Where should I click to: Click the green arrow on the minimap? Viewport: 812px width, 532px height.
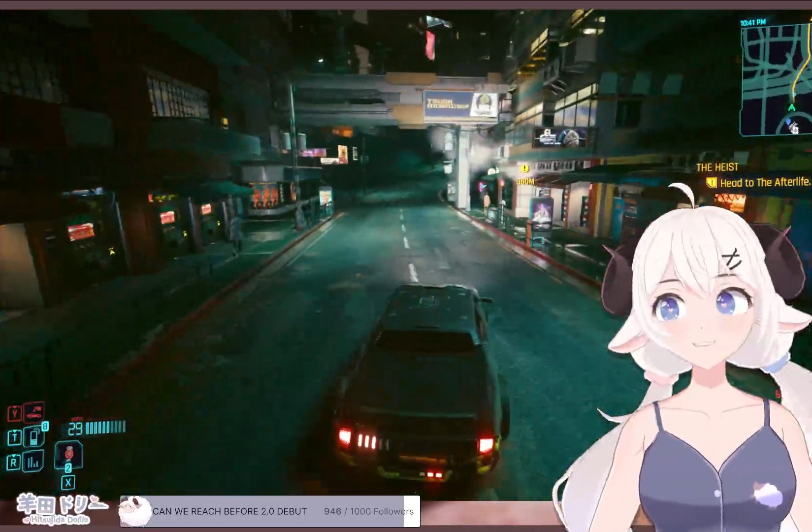[x=791, y=107]
